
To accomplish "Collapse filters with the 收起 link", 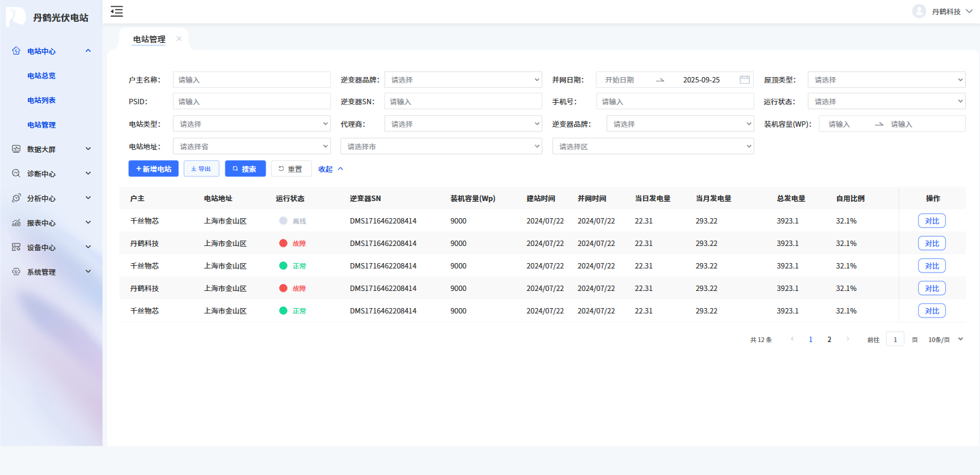I will pos(331,169).
